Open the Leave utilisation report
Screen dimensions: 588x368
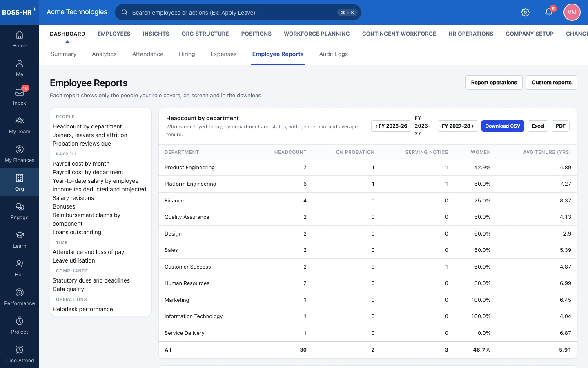pos(73,260)
